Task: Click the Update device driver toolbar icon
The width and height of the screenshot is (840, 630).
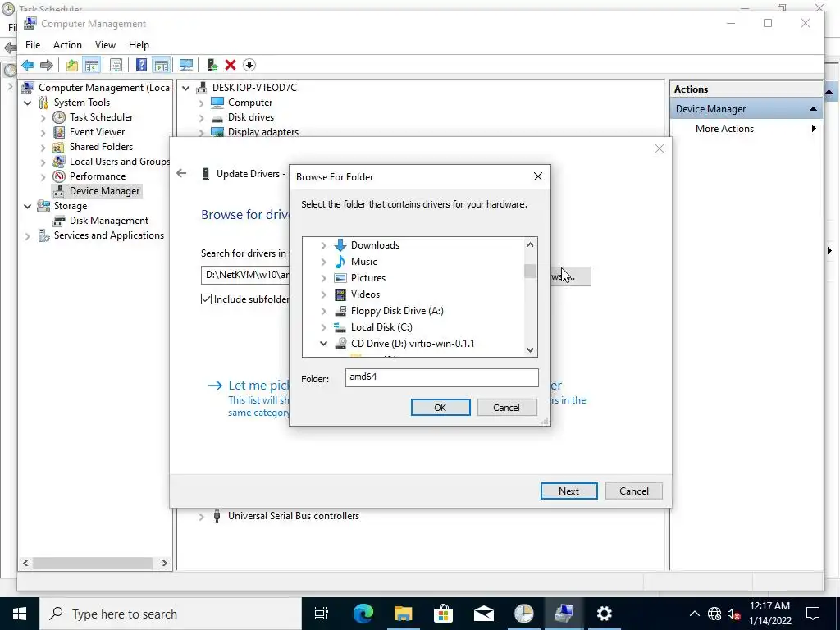Action: click(x=212, y=66)
